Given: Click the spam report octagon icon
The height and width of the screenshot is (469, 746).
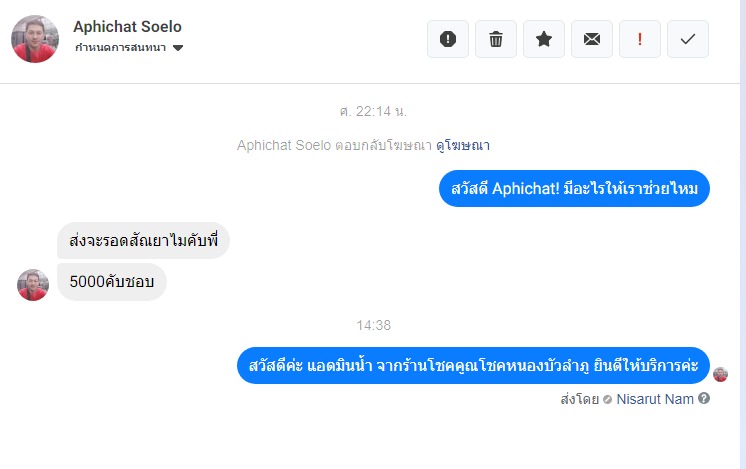Looking at the screenshot, I should click(448, 39).
